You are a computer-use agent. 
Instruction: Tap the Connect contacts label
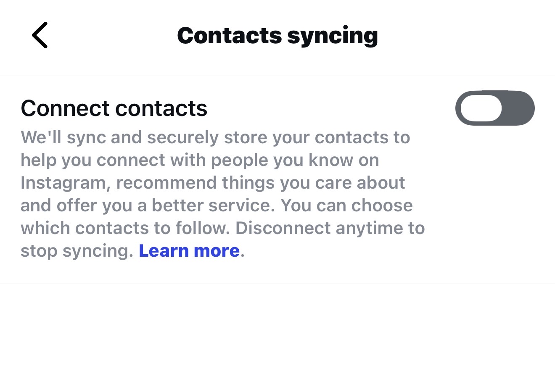(114, 108)
